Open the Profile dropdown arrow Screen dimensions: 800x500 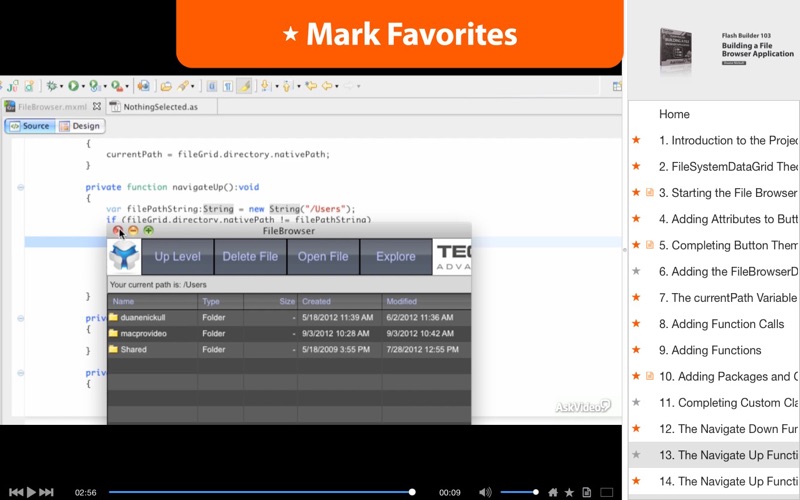tap(105, 86)
